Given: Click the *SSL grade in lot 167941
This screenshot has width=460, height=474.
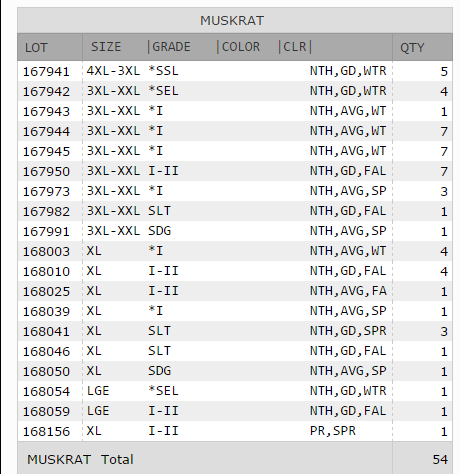Looking at the screenshot, I should click(x=163, y=71).
